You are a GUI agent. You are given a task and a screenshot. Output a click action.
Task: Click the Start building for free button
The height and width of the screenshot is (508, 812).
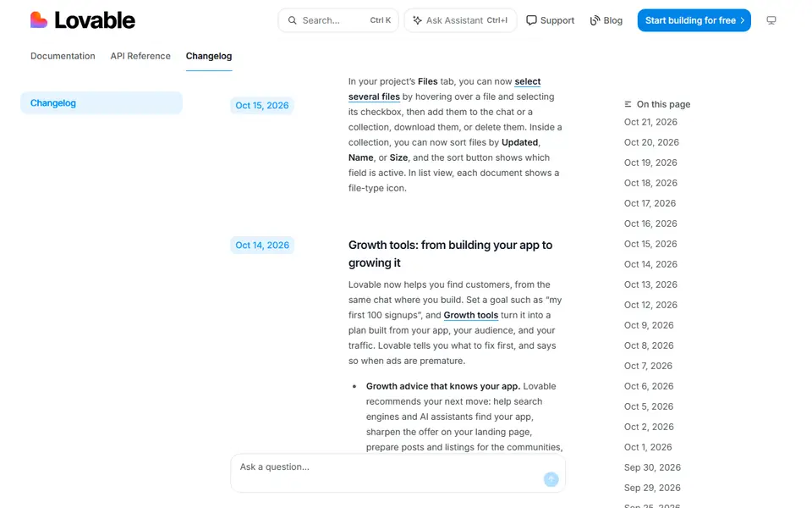(x=694, y=20)
